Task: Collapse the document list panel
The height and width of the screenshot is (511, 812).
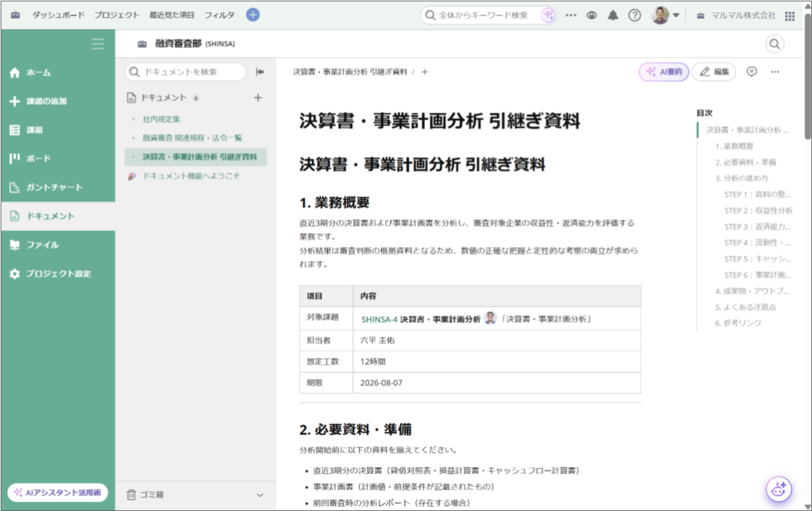Action: pyautogui.click(x=259, y=72)
